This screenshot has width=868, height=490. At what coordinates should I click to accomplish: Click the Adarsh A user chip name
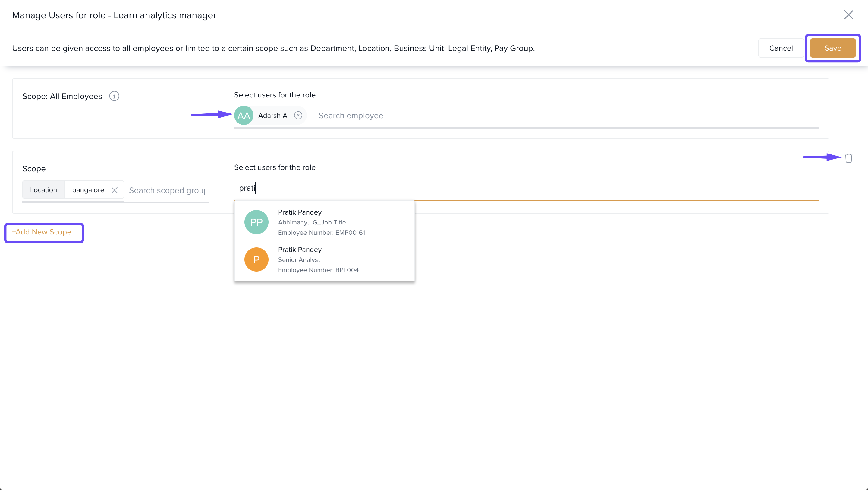[x=272, y=116]
